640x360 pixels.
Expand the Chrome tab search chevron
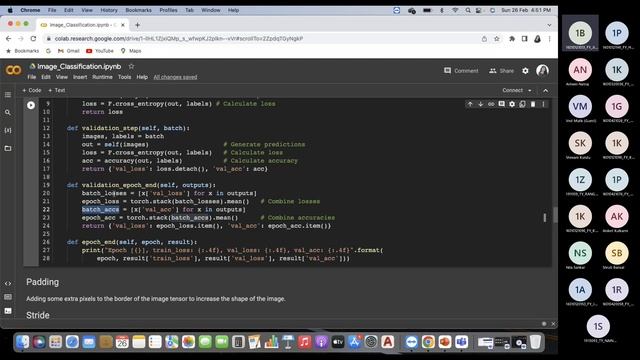549,25
